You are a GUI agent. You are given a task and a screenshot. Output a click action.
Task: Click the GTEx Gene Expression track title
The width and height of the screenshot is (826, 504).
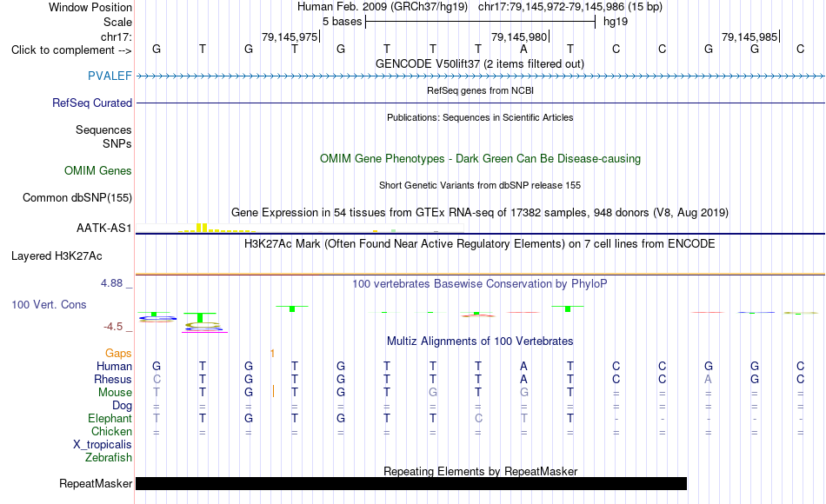(x=480, y=212)
